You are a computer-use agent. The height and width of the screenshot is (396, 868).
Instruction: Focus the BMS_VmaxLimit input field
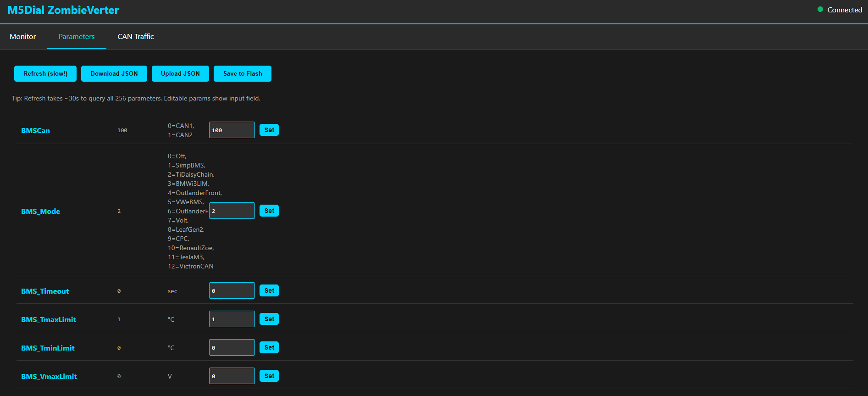point(232,376)
